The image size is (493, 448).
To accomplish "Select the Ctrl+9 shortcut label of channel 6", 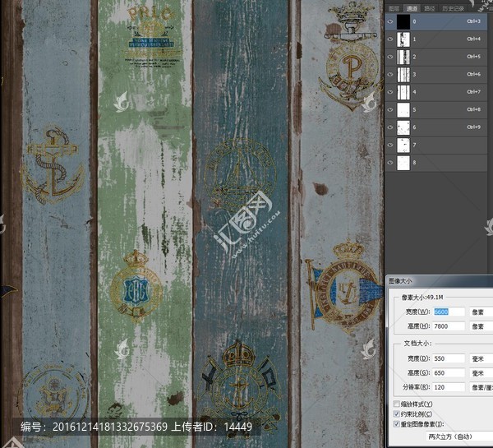I will tap(474, 127).
